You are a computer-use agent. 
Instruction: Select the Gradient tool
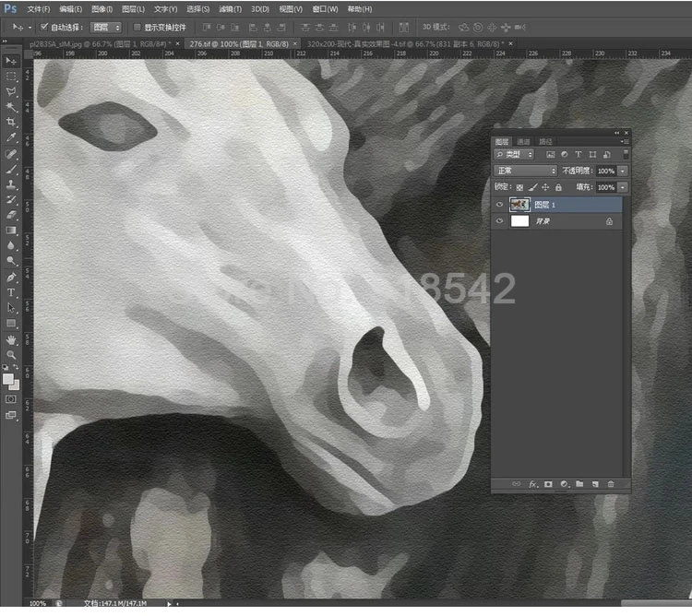click(x=11, y=231)
